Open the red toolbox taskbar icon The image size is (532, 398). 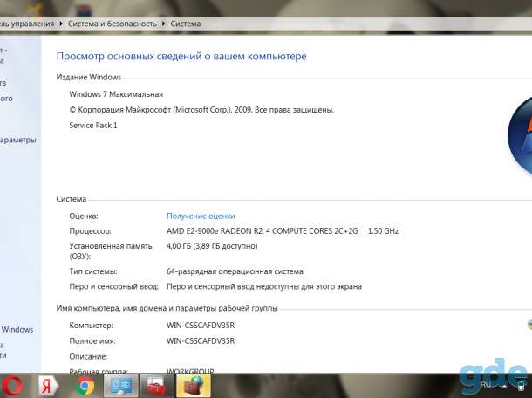[156, 386]
